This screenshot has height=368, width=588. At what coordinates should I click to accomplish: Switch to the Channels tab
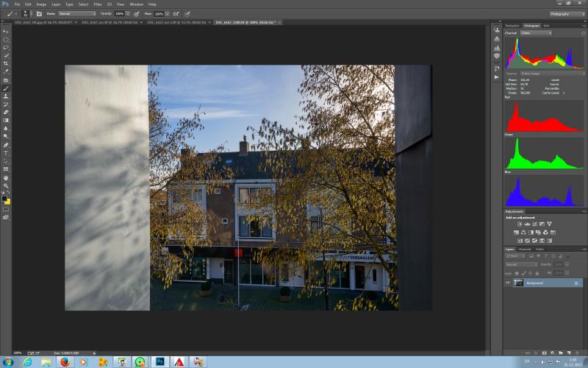[525, 250]
